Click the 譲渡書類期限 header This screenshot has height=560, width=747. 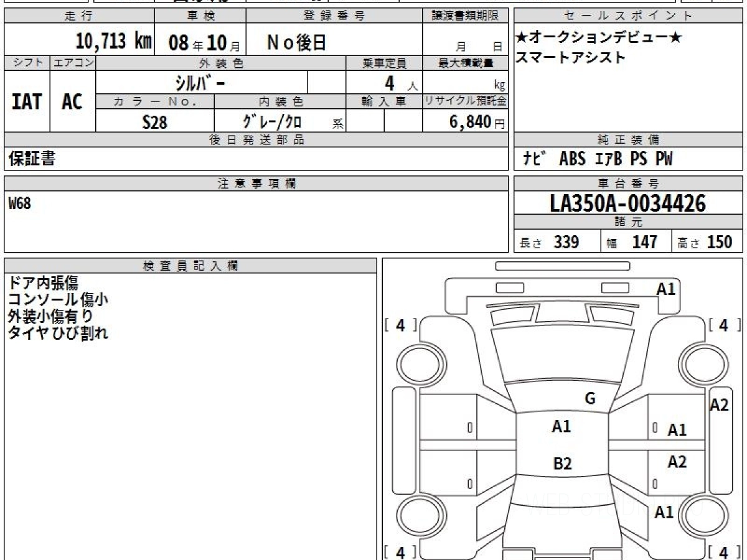click(x=465, y=16)
